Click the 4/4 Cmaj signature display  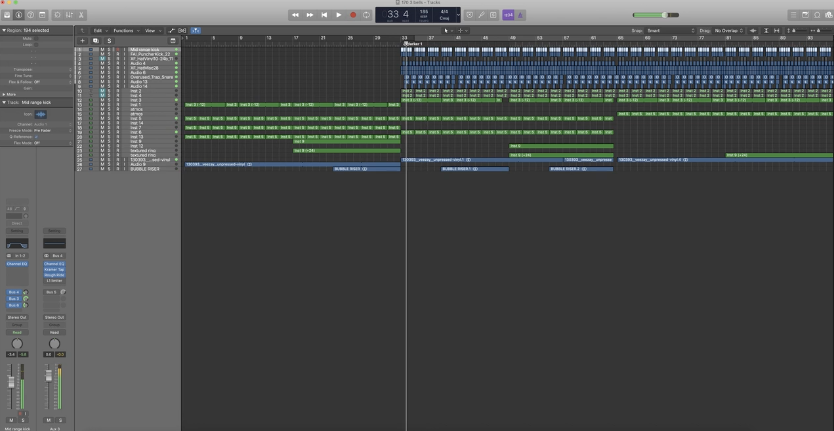pyautogui.click(x=444, y=15)
